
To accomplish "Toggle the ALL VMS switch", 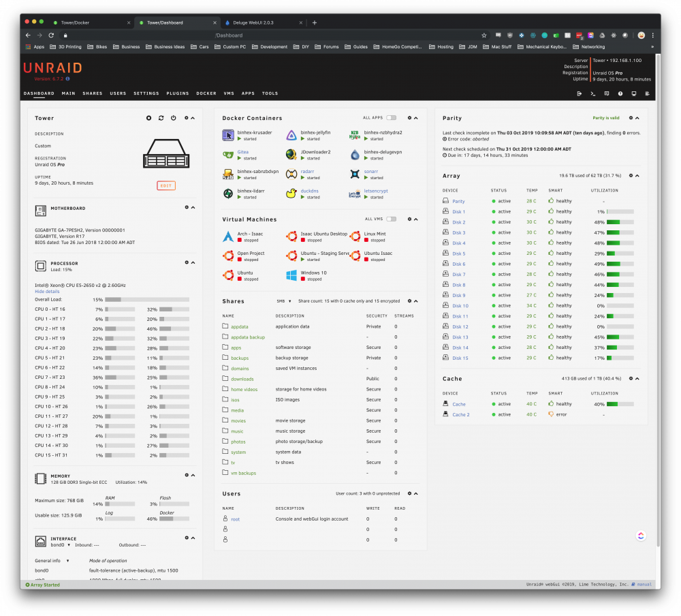I will pos(392,219).
